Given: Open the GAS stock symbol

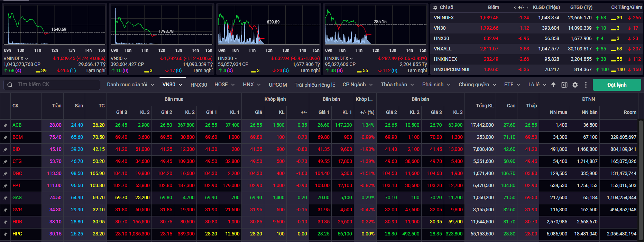Looking at the screenshot, I should point(17,198).
